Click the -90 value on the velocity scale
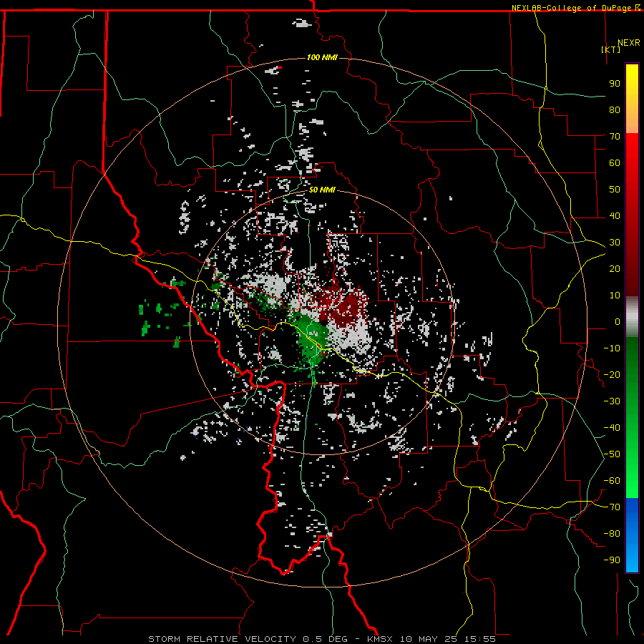Viewport: 644px width, 644px height. [612, 560]
